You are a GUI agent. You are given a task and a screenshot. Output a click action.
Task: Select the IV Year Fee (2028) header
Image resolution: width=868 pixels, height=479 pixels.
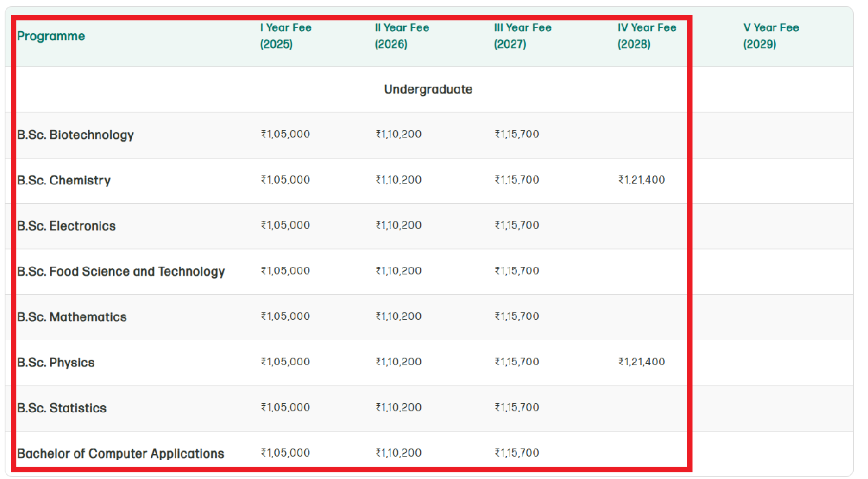647,35
